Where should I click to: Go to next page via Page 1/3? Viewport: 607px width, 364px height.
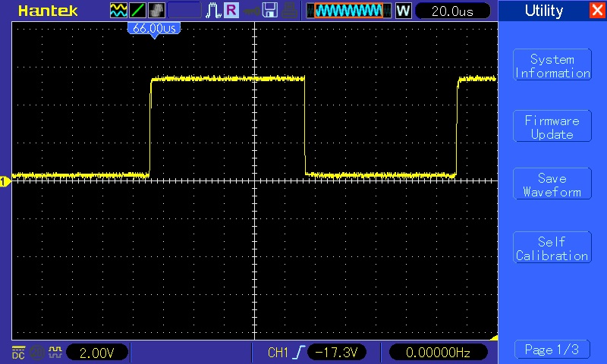pyautogui.click(x=552, y=350)
